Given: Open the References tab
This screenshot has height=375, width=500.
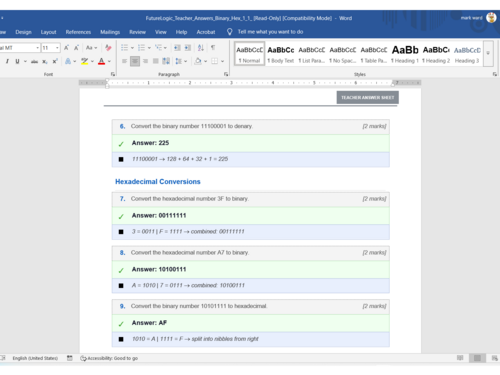Looking at the screenshot, I should 78,32.
